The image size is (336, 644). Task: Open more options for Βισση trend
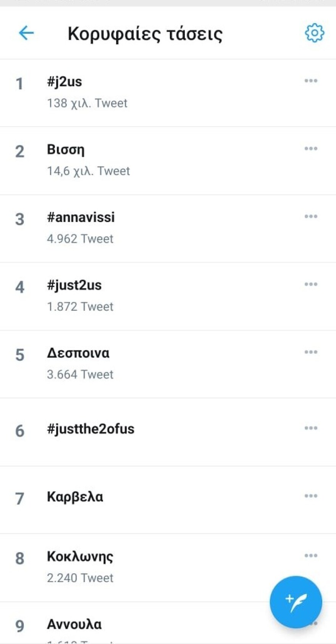pyautogui.click(x=311, y=149)
